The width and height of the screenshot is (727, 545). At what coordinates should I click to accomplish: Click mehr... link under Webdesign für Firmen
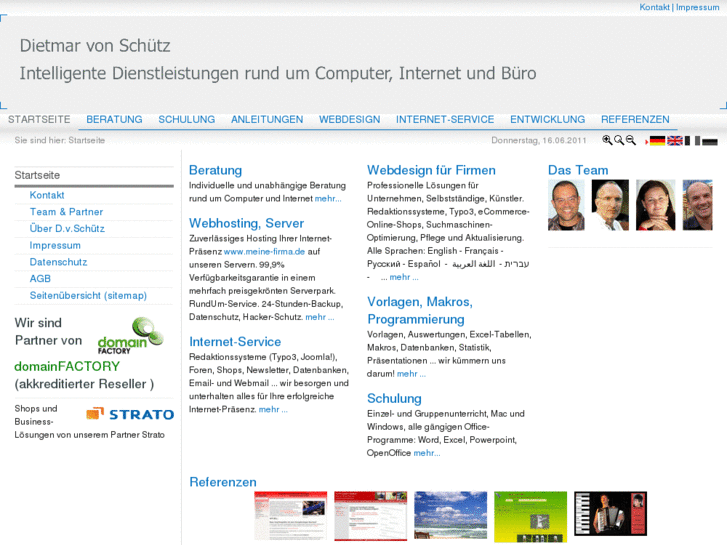404,277
